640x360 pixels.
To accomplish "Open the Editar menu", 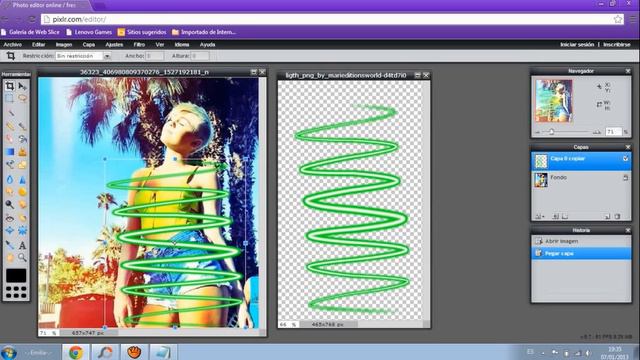I will tap(39, 44).
